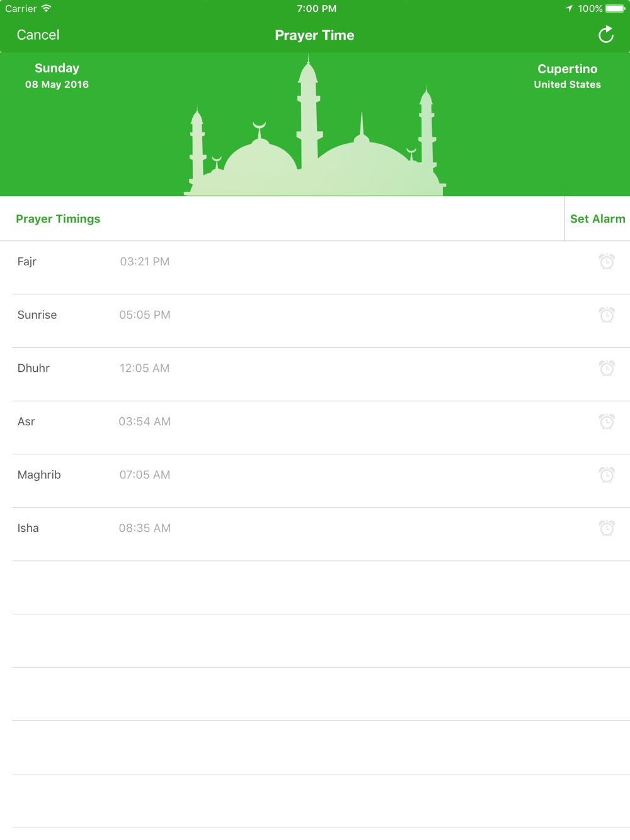Tap the Prayer Time title
Screen dimensions: 630x840
[x=314, y=35]
